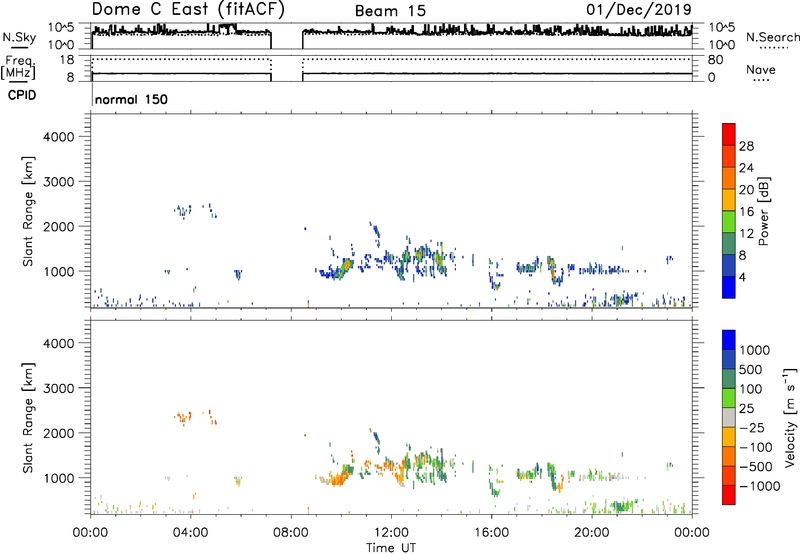
Task: Click the "80" Nave axis label
Action: pos(715,60)
